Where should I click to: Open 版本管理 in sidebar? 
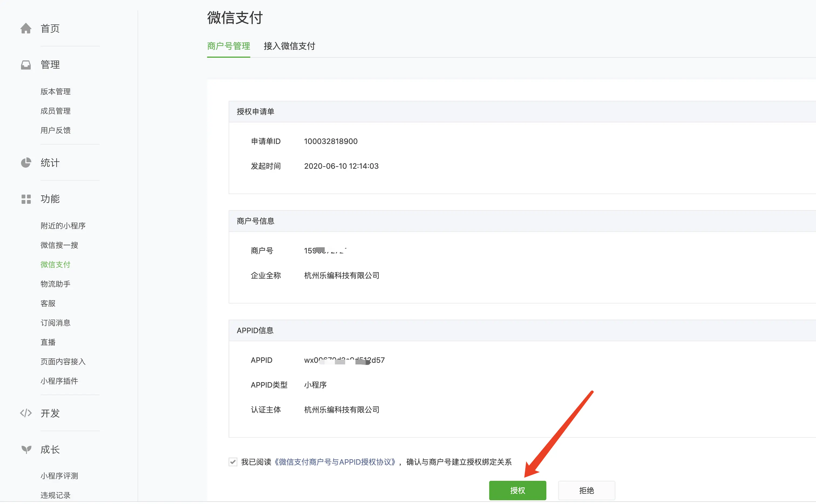click(55, 92)
